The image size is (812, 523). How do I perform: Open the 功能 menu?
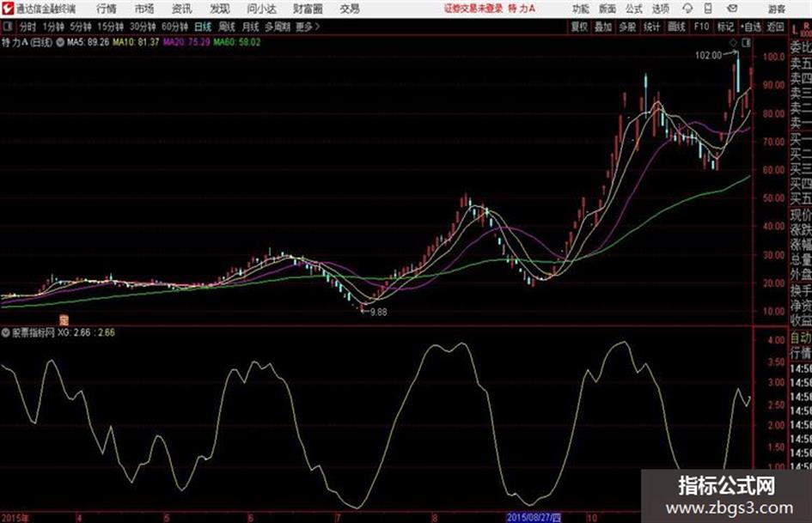(580, 9)
